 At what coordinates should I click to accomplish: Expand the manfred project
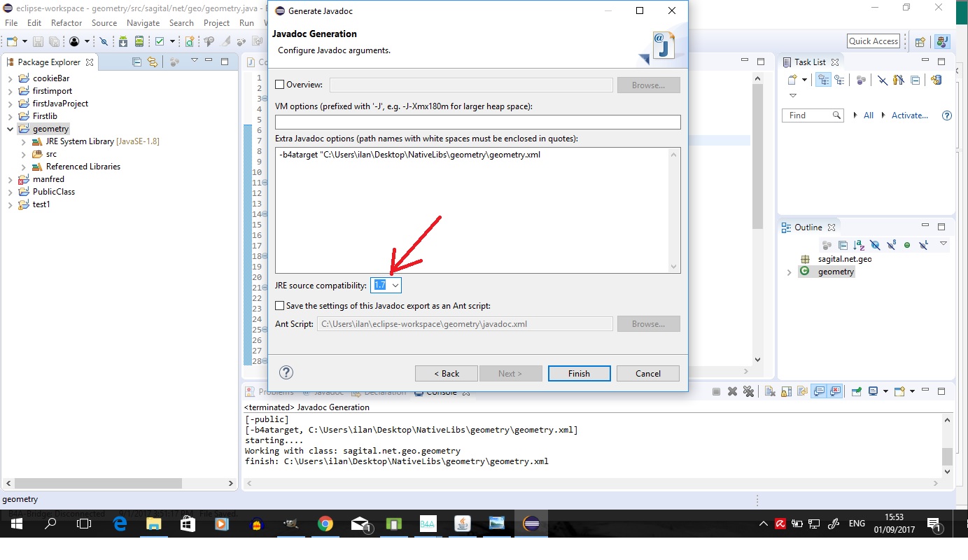click(x=10, y=179)
